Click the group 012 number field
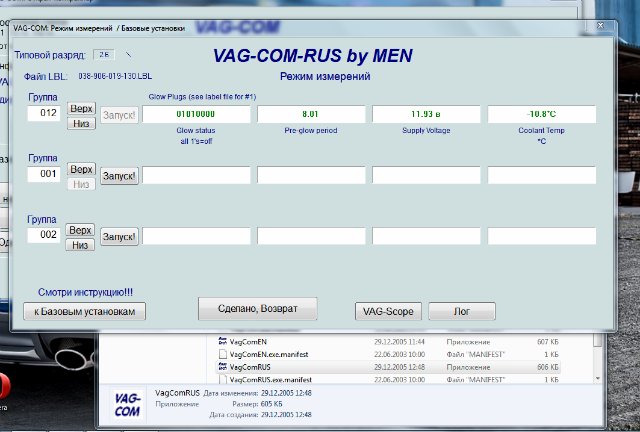Screen dimensions: 640x432 44,113
